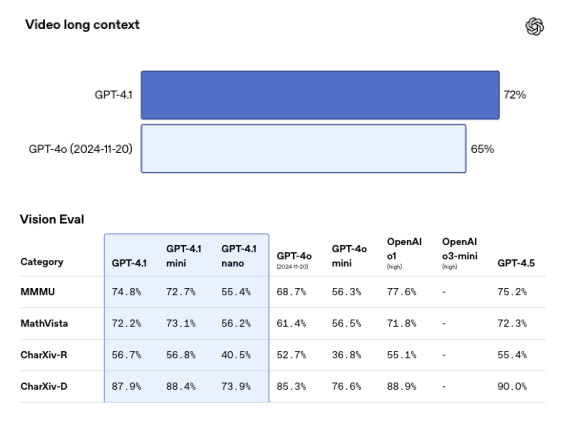Select the GPT-4.1 nano column header
The image size is (574, 421).
(x=239, y=256)
